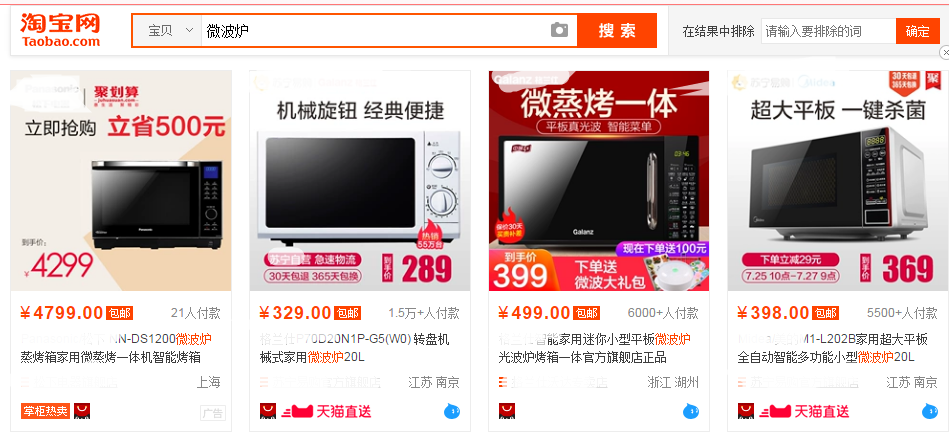Open the Galanz 微蒸烤一体 product image
This screenshot has width=949, height=436.
599,181
